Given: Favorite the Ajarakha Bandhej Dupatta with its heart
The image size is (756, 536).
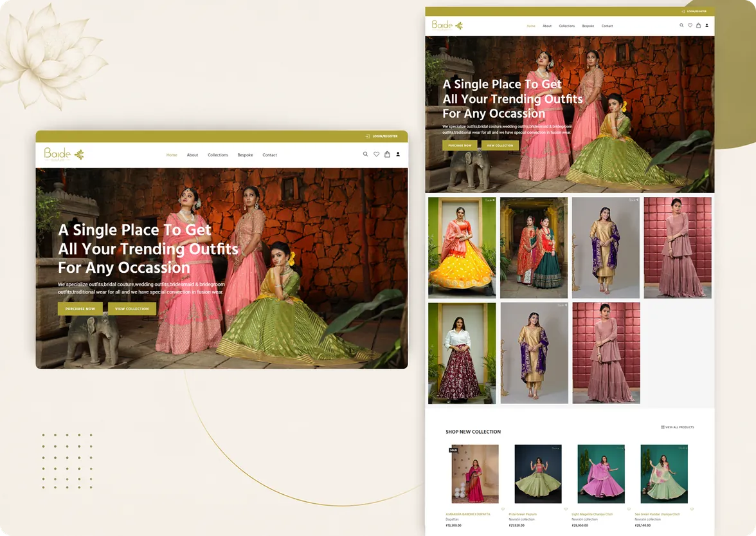Looking at the screenshot, I should pyautogui.click(x=503, y=509).
